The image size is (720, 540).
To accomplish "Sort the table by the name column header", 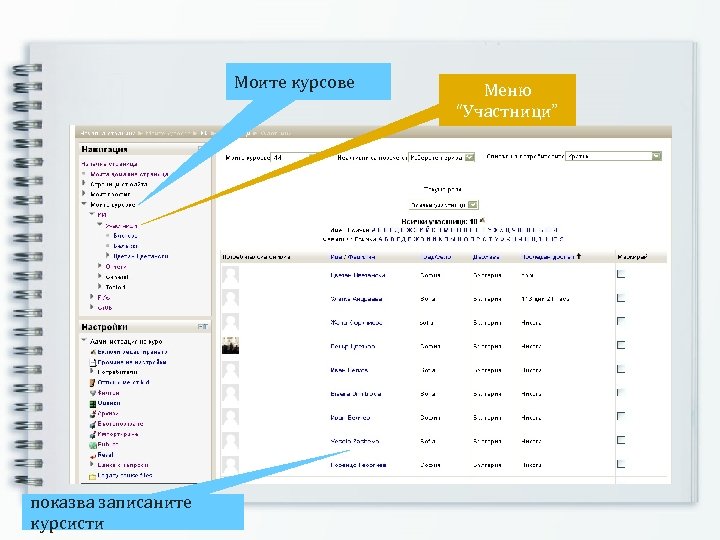I will [x=352, y=257].
